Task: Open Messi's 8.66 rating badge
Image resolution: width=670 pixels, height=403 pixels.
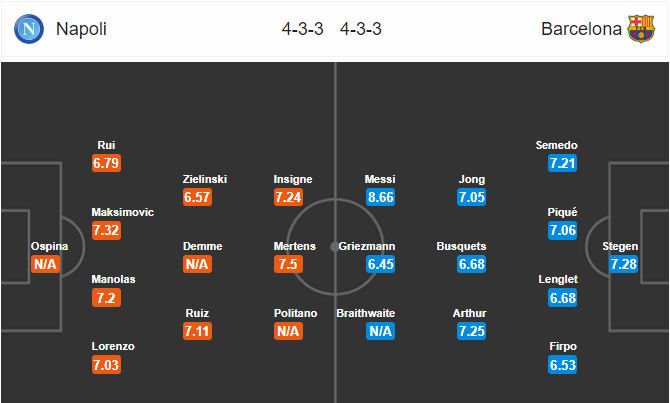Action: [380, 197]
